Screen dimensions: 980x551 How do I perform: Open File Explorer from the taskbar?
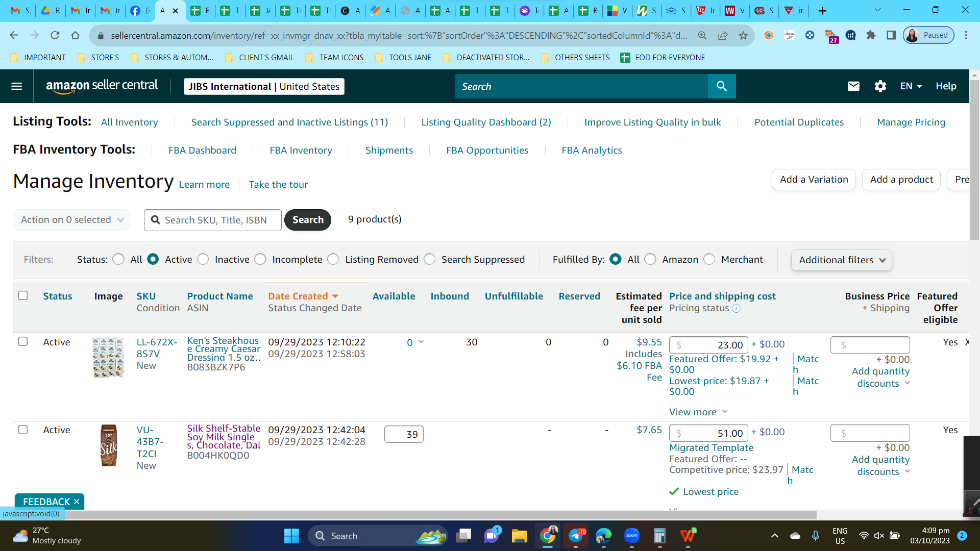519,536
